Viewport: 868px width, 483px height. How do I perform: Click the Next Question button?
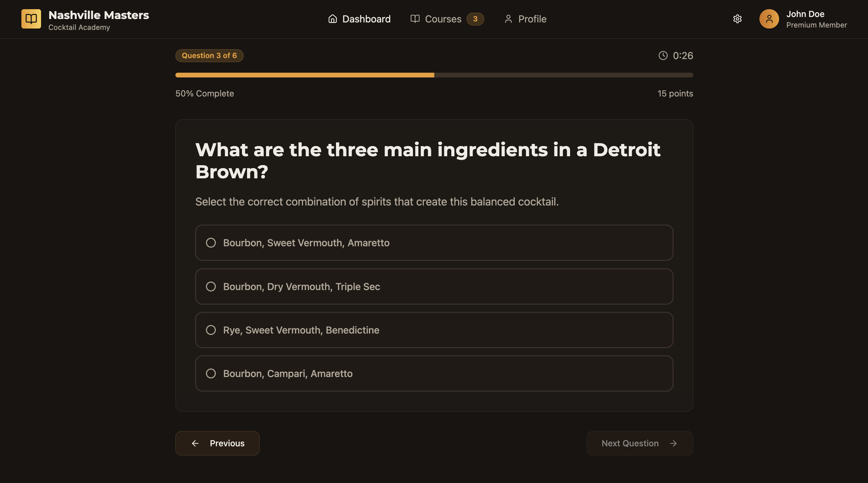640,443
